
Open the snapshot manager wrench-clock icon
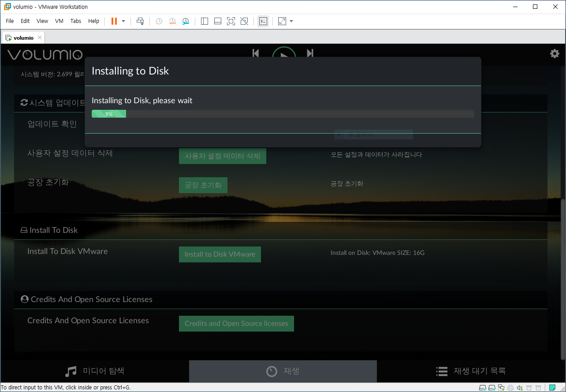point(186,21)
